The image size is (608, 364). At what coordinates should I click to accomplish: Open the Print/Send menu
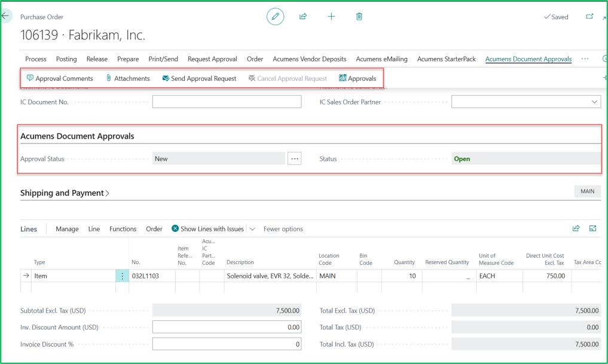click(163, 59)
